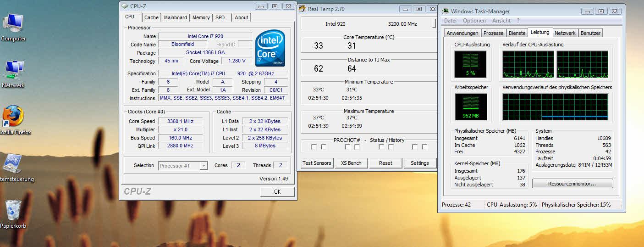Click the Level 3 cache value '8 MBytes'
Screen dimensions: 644x247
[x=265, y=146]
